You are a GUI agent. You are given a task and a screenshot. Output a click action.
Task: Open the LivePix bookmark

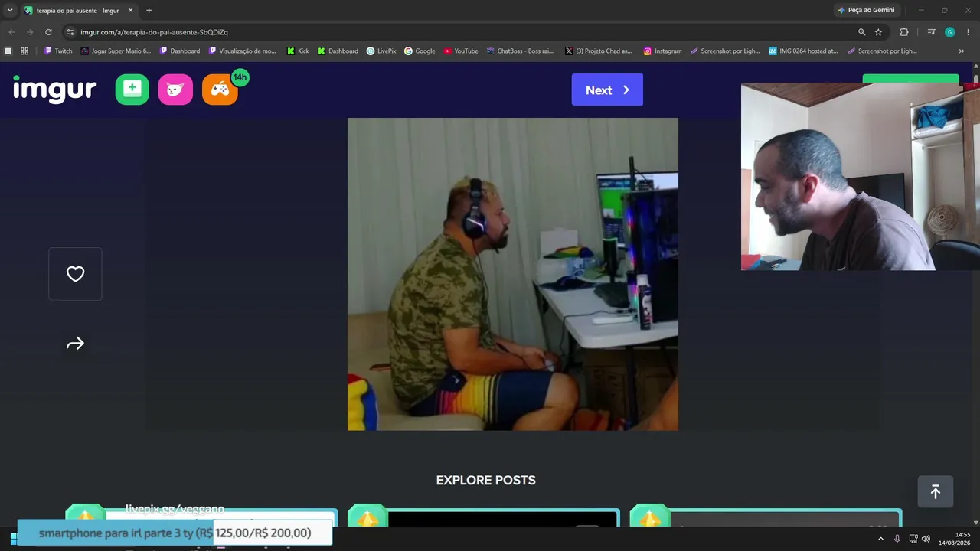(381, 51)
